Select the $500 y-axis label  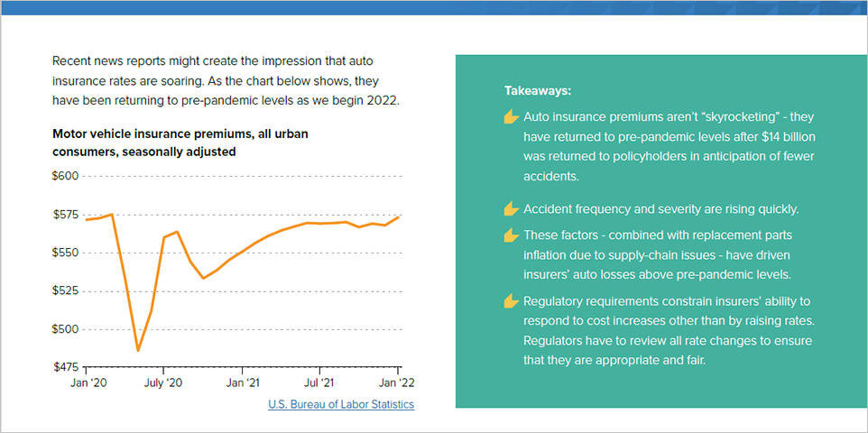coord(66,329)
